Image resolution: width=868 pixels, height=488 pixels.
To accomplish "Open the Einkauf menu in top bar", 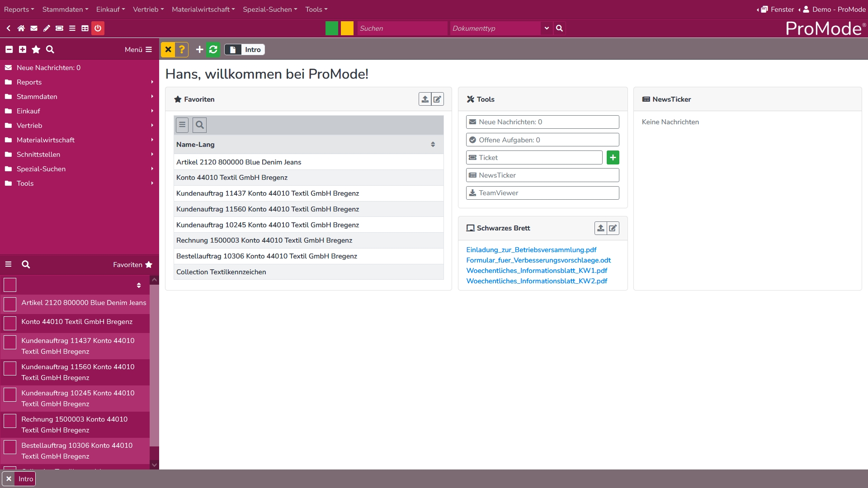I will tap(110, 9).
